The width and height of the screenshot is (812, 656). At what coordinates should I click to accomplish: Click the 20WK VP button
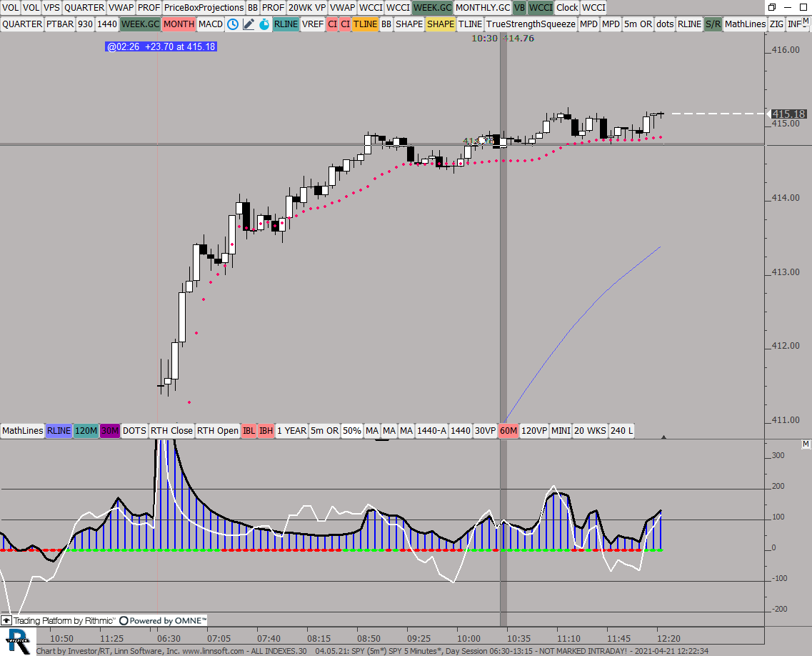(307, 8)
